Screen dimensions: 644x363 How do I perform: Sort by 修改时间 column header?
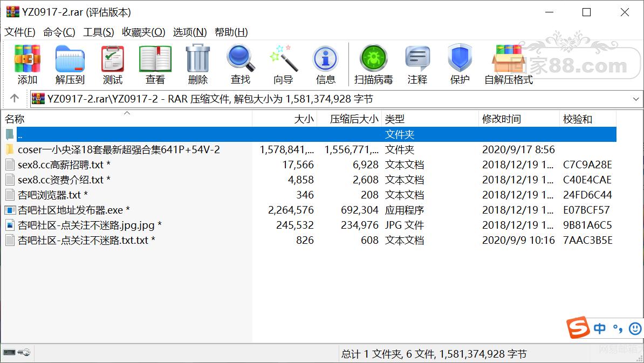coord(519,119)
